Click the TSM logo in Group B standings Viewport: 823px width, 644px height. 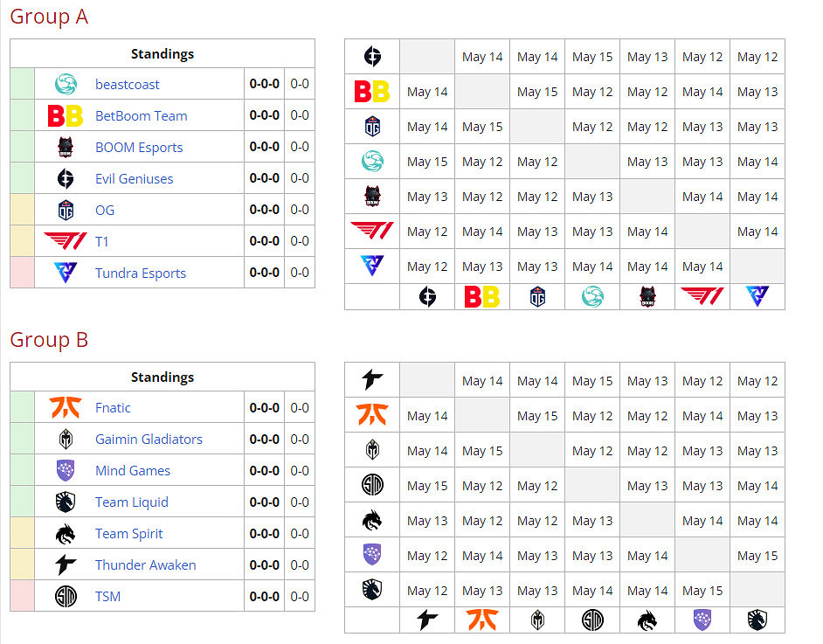pyautogui.click(x=66, y=597)
